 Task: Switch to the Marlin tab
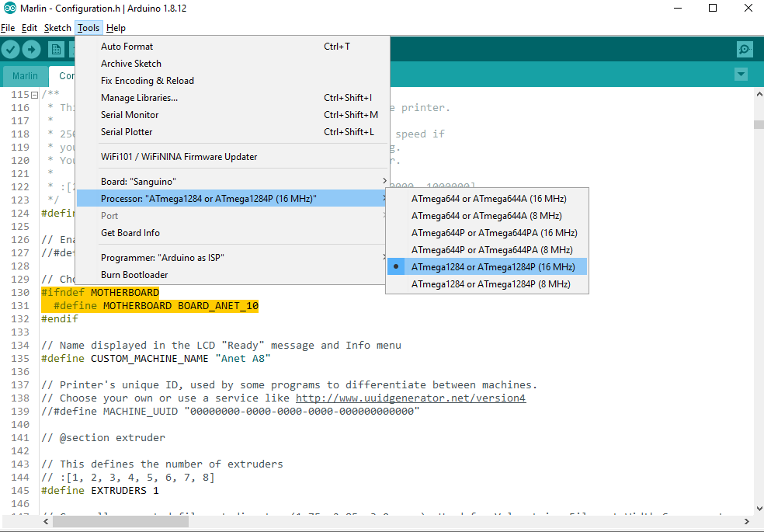(x=25, y=76)
